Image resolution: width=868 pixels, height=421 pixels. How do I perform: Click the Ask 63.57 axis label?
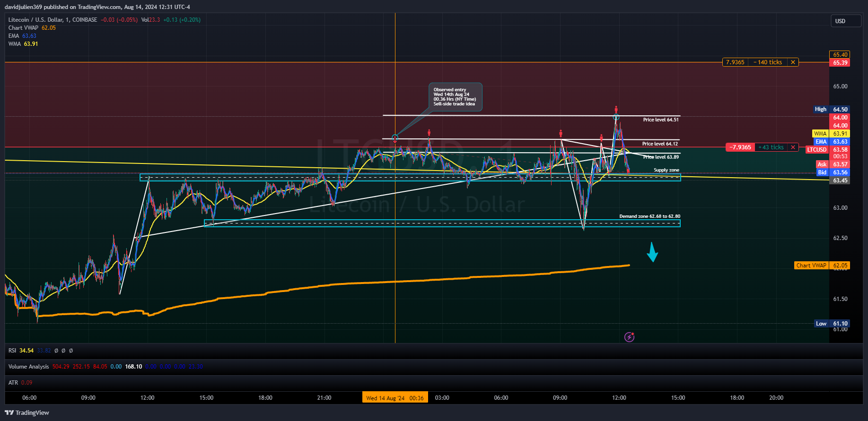point(833,164)
